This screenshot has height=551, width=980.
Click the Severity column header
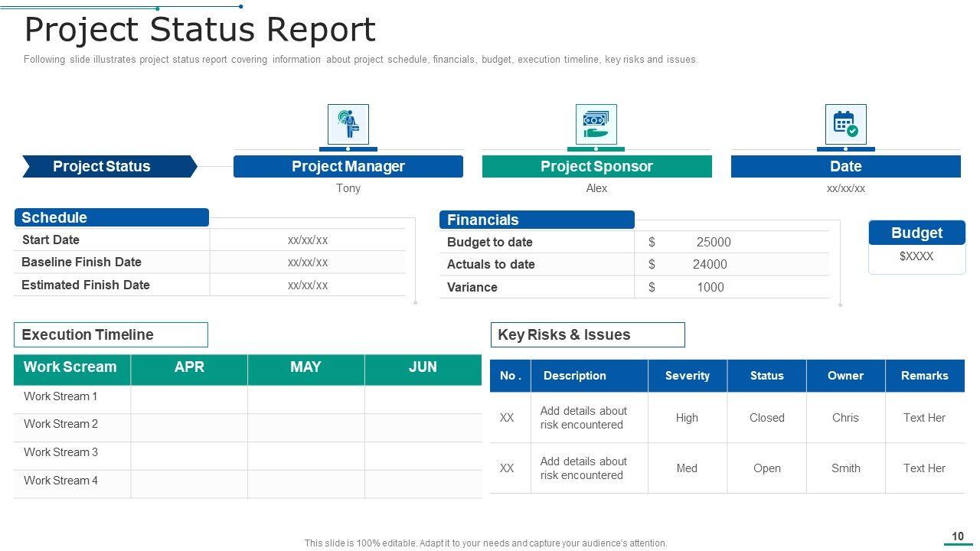pos(688,376)
